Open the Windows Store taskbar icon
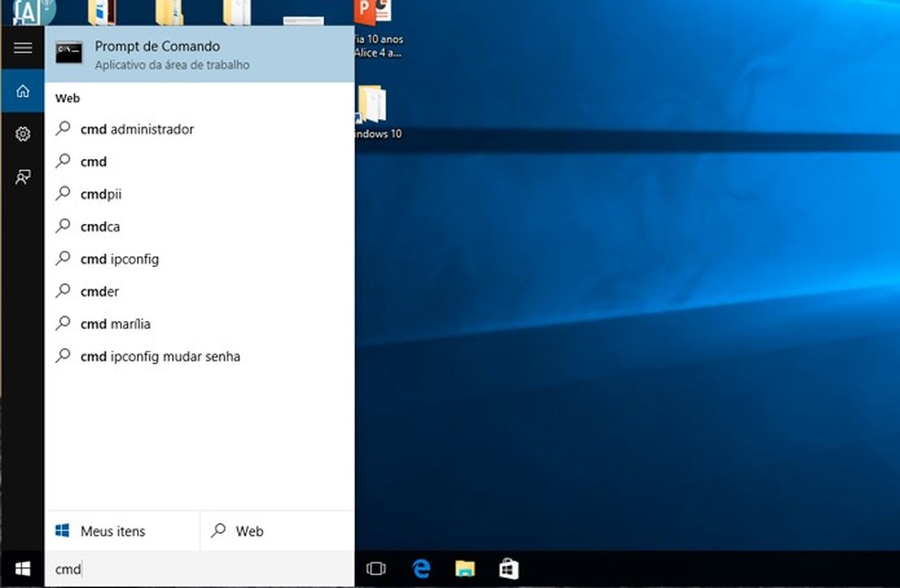This screenshot has width=900, height=588. point(509,569)
